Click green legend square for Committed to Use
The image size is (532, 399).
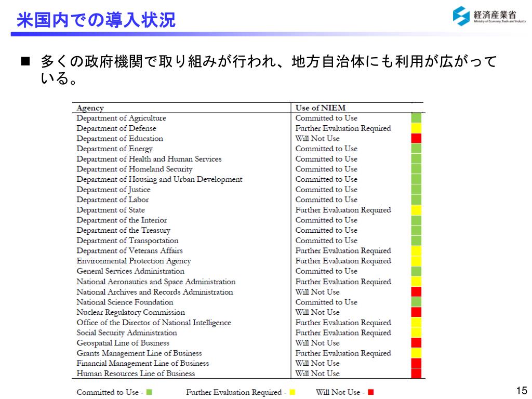pyautogui.click(x=149, y=392)
